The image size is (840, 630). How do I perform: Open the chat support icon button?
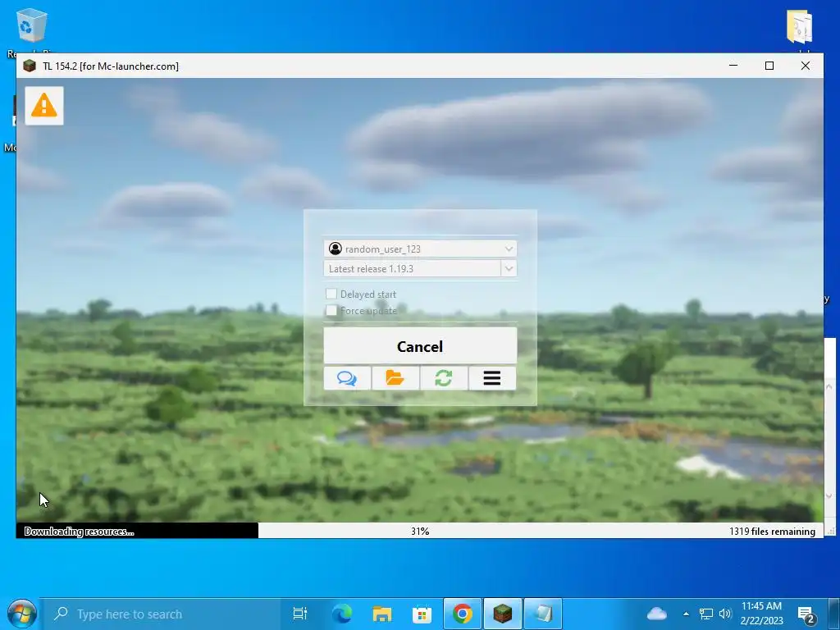(347, 378)
